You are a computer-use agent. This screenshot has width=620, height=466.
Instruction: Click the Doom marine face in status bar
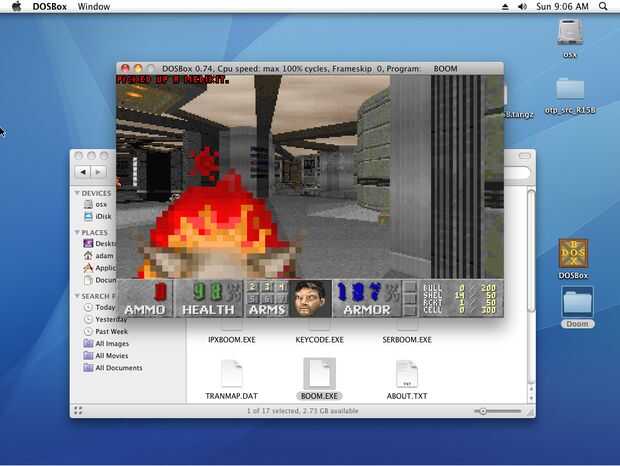[x=310, y=298]
